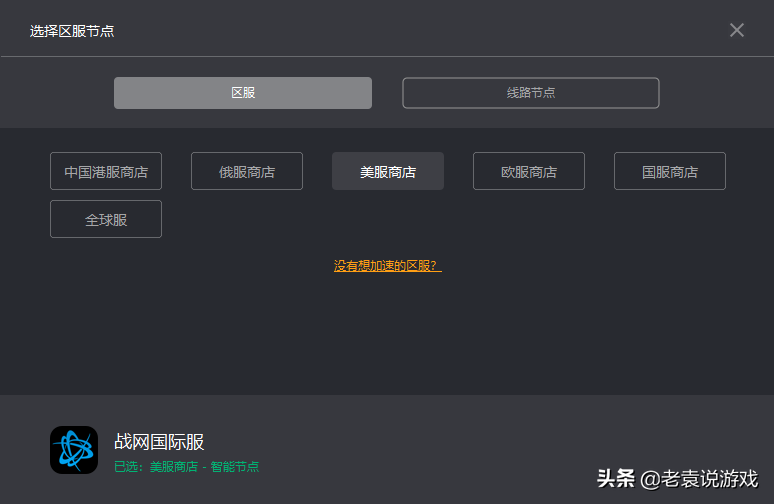Open the 线路节点 tab
774x504 pixels.
pos(531,93)
